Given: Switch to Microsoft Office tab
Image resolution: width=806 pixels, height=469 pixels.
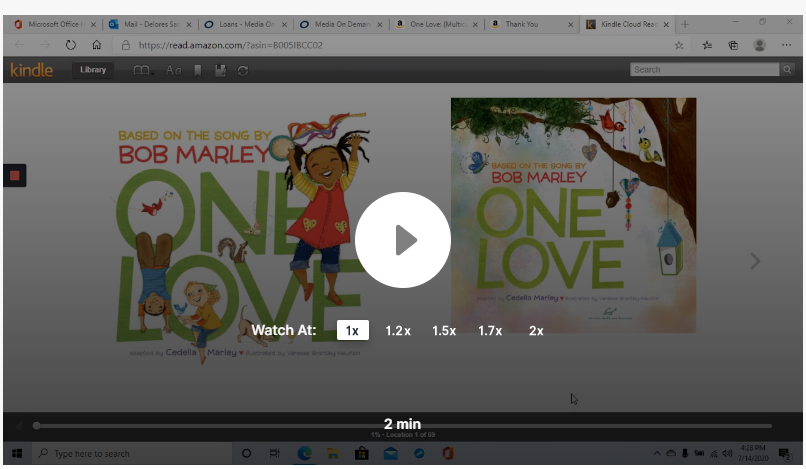Looking at the screenshot, I should pyautogui.click(x=54, y=24).
